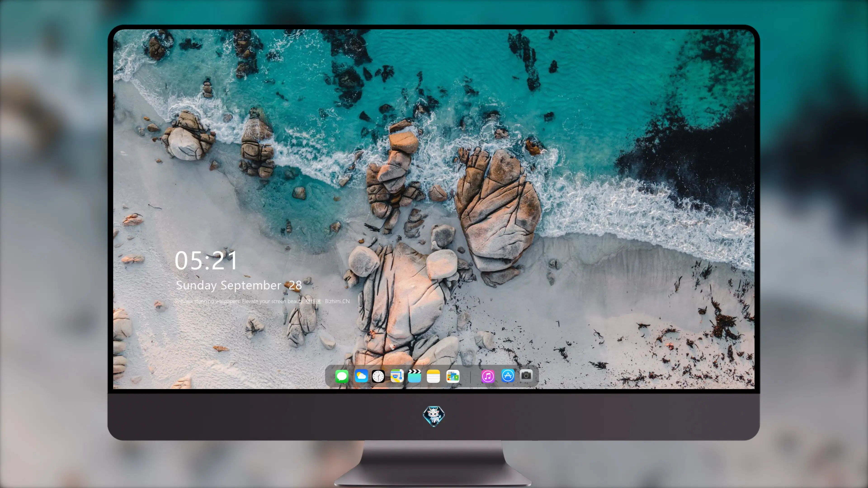
Task: Launch the Weather app from the dock
Action: [361, 376]
